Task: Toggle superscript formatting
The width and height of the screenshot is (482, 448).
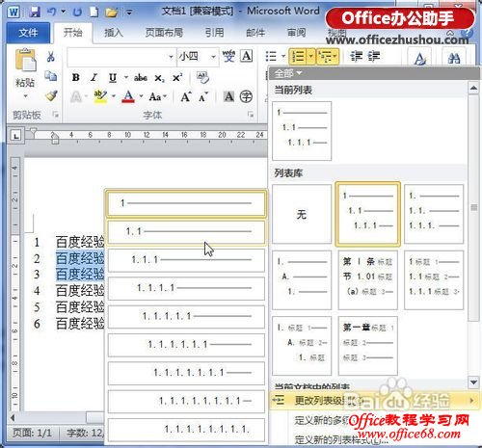Action: tap(177, 77)
